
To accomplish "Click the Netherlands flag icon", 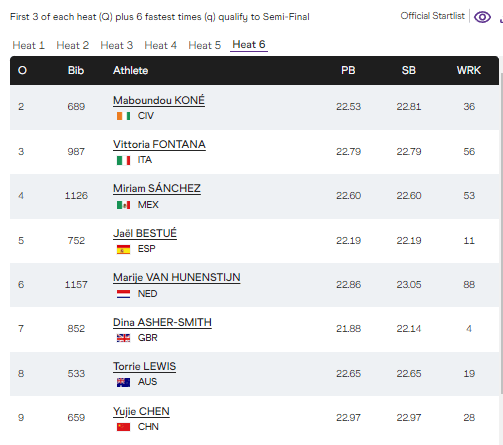I will coord(123,294).
